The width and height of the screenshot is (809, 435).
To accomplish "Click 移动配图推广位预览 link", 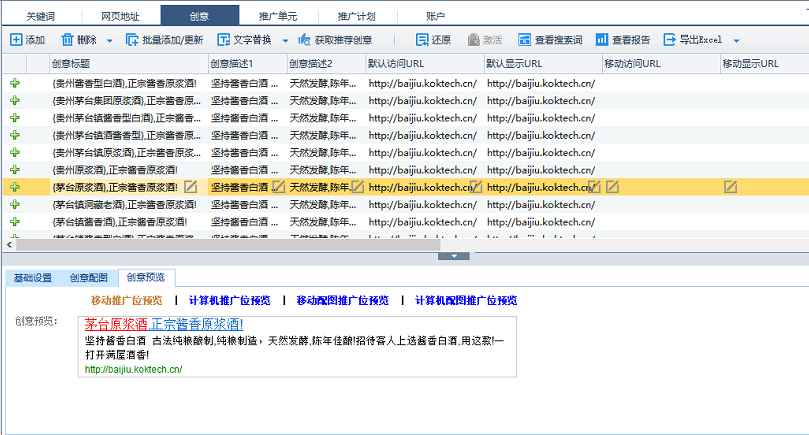I will click(342, 300).
